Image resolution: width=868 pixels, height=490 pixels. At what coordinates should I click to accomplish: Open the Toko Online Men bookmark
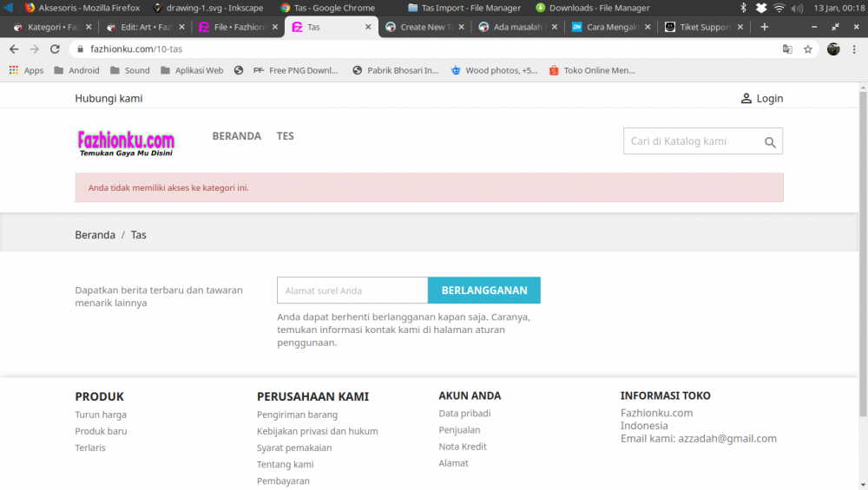click(x=592, y=70)
